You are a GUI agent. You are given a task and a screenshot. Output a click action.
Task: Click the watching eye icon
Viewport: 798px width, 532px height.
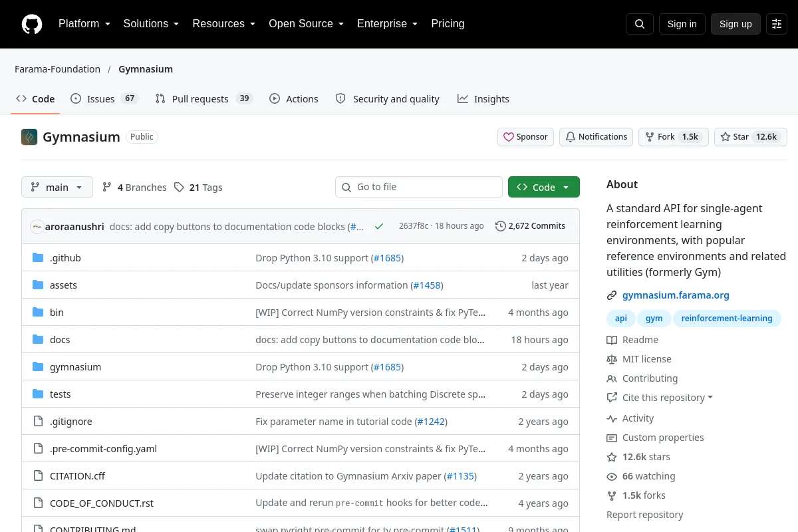coord(612,476)
